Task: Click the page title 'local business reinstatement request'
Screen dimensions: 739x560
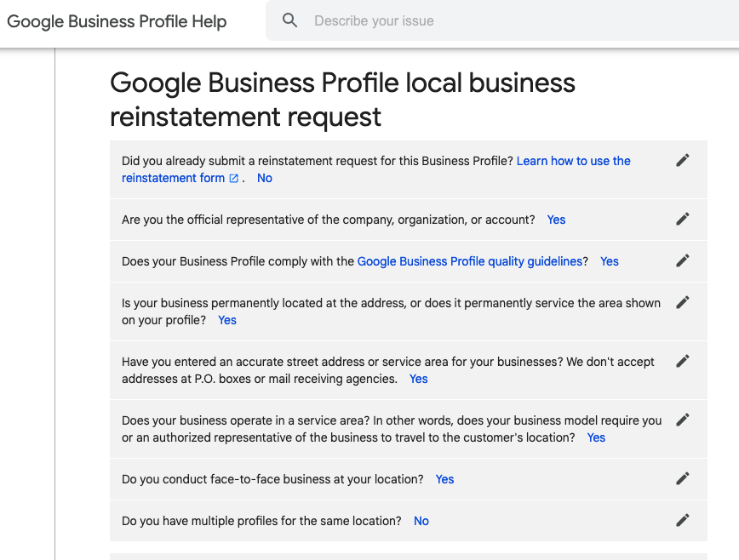Action: 342,100
